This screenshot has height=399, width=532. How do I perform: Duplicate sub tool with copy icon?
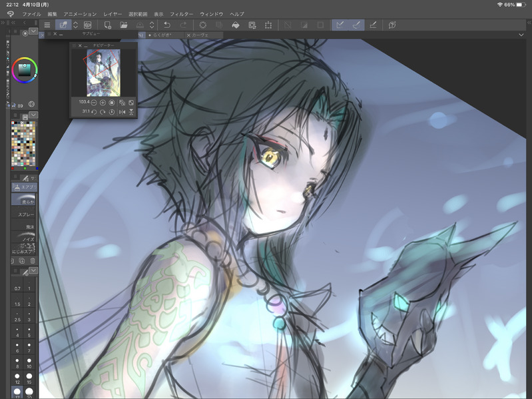tap(22, 260)
